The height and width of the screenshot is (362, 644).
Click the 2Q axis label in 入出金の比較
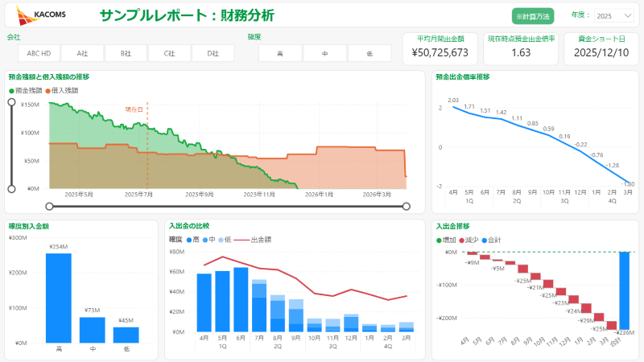[x=278, y=346]
